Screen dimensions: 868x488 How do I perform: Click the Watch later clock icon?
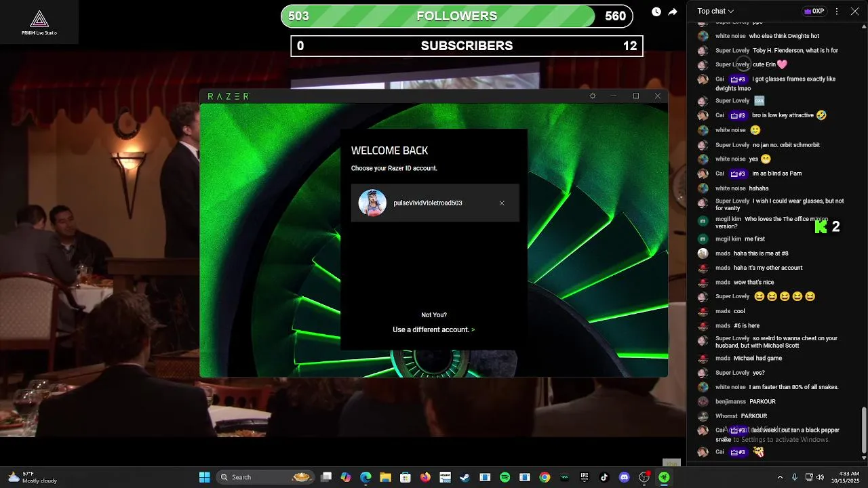(656, 12)
